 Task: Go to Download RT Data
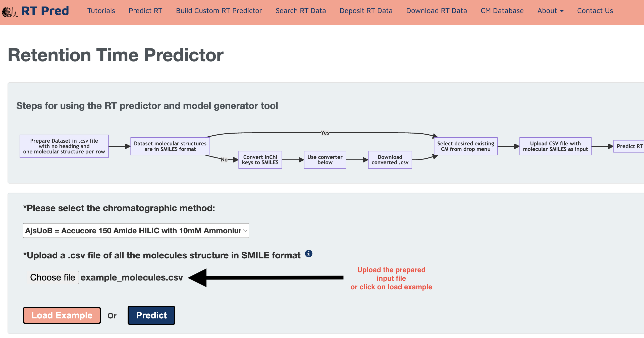click(437, 11)
